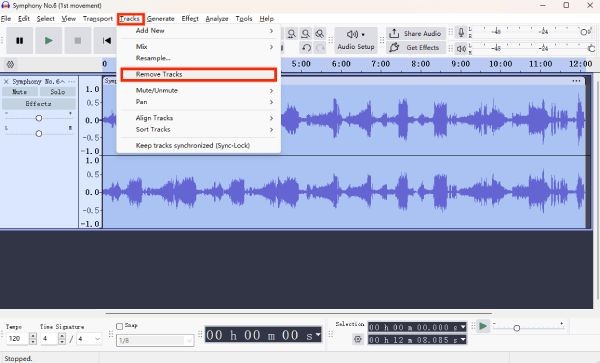
Task: Click the Tempo value field showing 120
Action: [17, 339]
